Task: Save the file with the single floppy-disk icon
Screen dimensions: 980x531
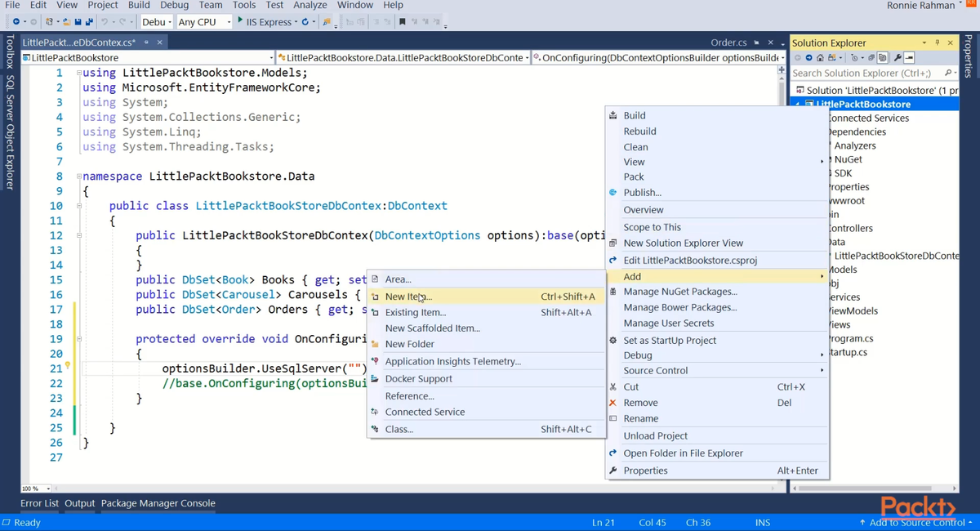Action: (x=78, y=22)
